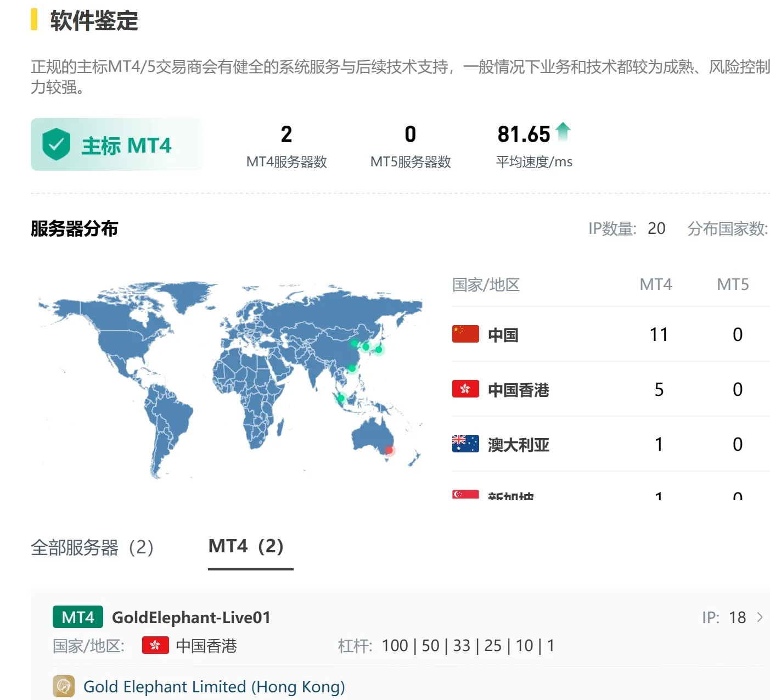Viewport: 770px width, 700px height.
Task: Click the Hong Kong flag in table
Action: (x=465, y=389)
